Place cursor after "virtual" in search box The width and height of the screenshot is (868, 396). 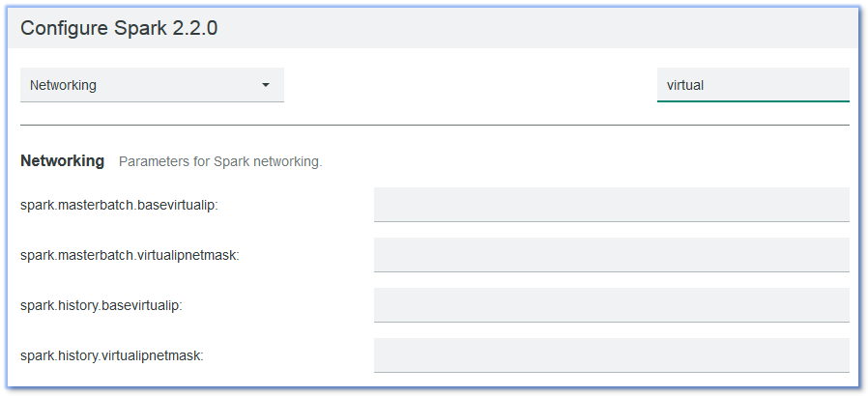click(x=706, y=85)
